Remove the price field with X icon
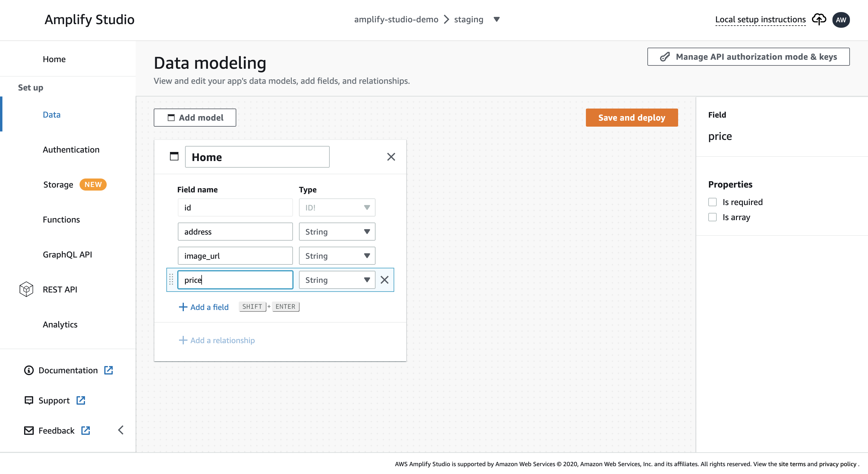 click(x=385, y=280)
